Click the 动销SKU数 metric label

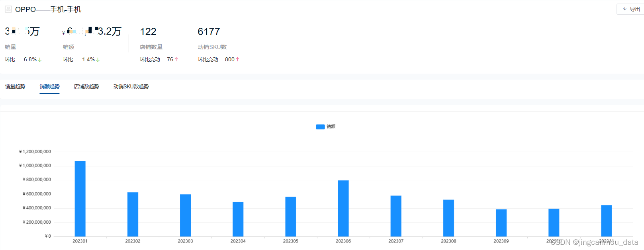coord(212,47)
